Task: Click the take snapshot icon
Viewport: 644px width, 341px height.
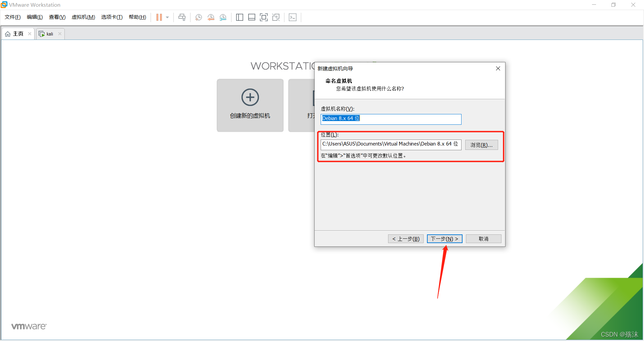Action: pos(199,17)
